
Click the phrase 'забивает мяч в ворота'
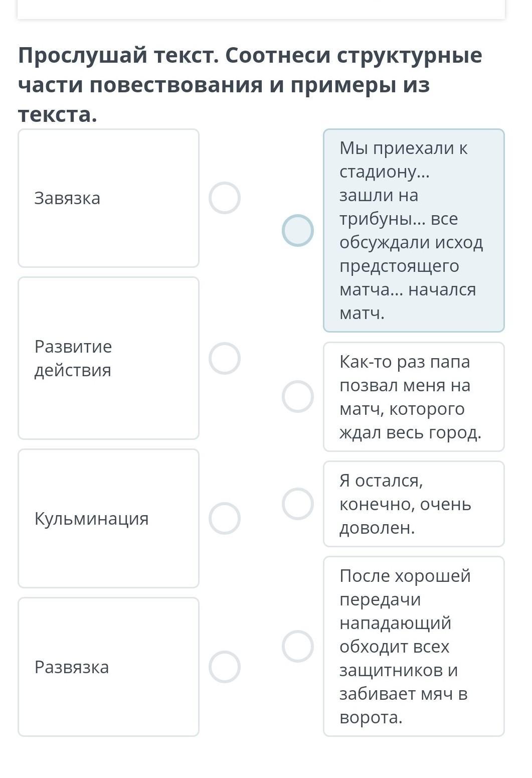click(x=403, y=705)
